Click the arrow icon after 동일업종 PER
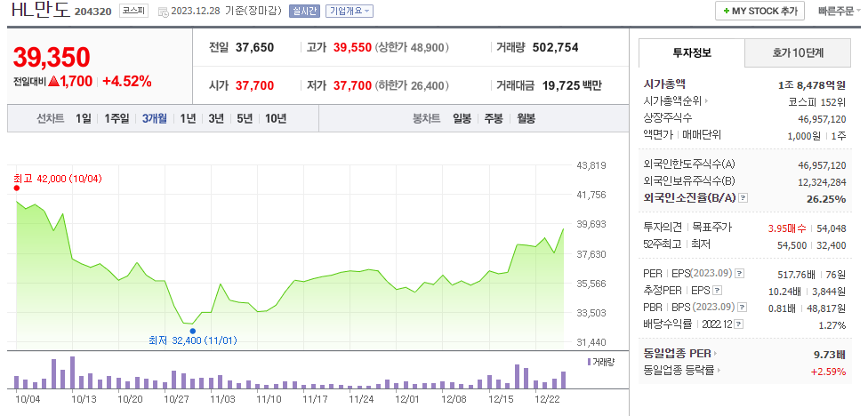 point(715,354)
